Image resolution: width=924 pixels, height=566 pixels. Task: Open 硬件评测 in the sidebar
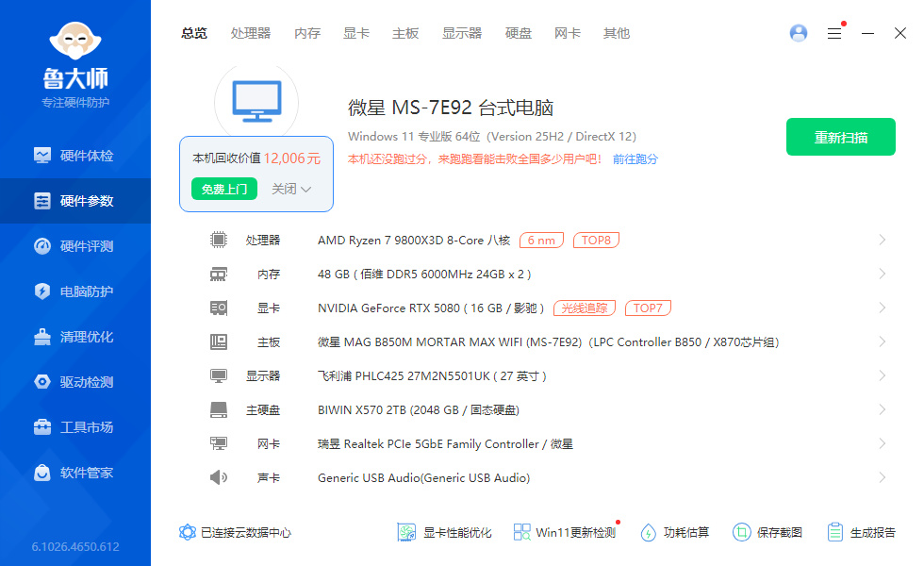[74, 246]
